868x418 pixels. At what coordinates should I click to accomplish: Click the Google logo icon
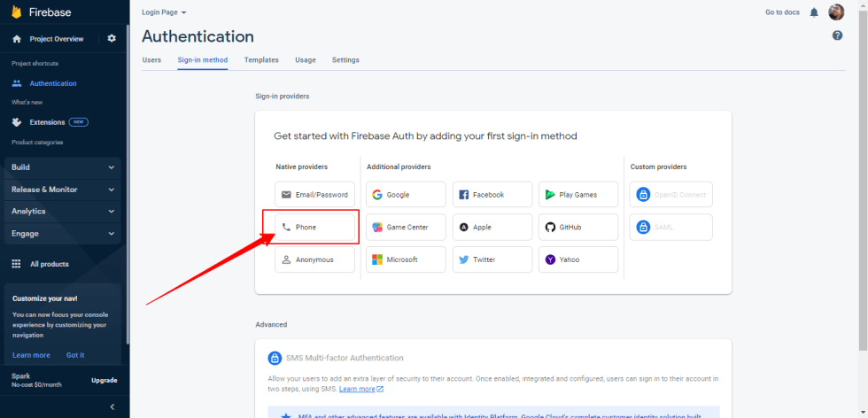tap(377, 195)
